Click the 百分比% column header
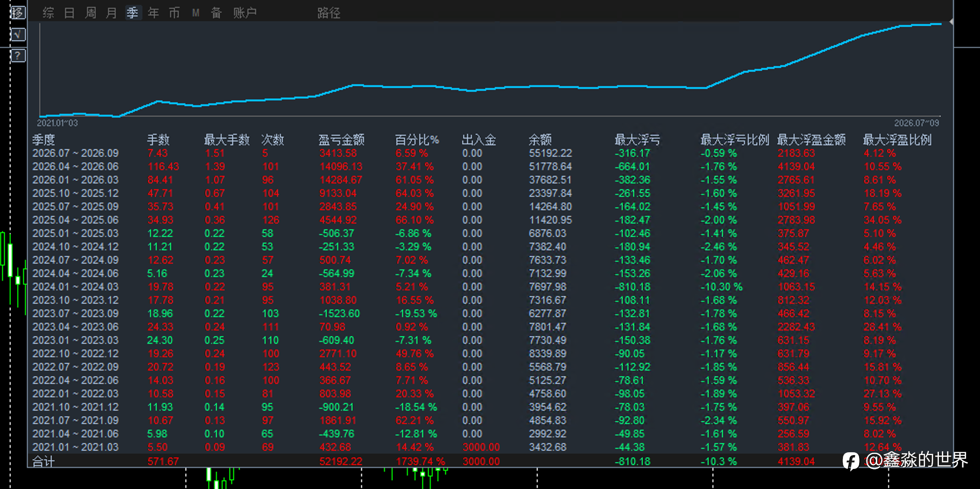This screenshot has width=980, height=489. [417, 140]
